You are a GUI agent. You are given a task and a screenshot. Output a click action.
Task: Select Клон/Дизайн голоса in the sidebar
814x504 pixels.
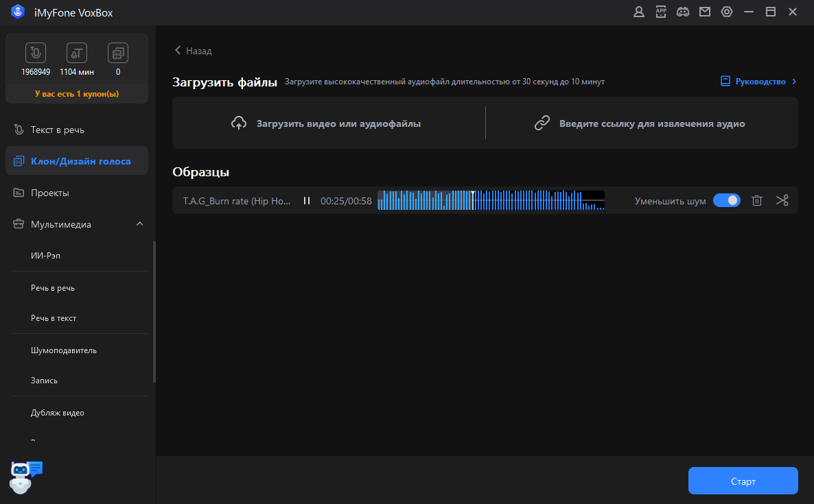(77, 160)
